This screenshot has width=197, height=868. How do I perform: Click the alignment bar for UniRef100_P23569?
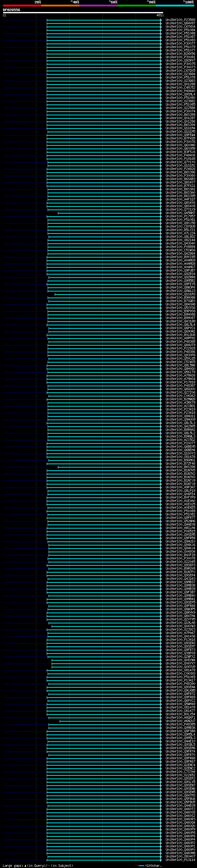(x=104, y=20)
